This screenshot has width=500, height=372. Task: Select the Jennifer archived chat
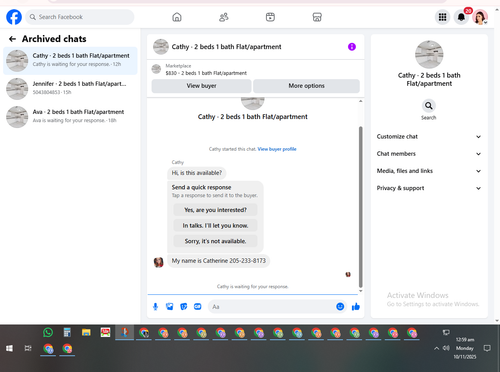[x=70, y=89]
